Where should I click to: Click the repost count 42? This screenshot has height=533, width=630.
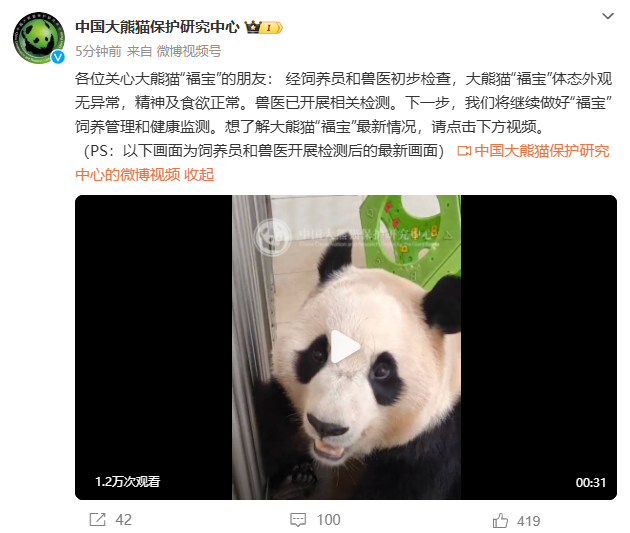123,520
